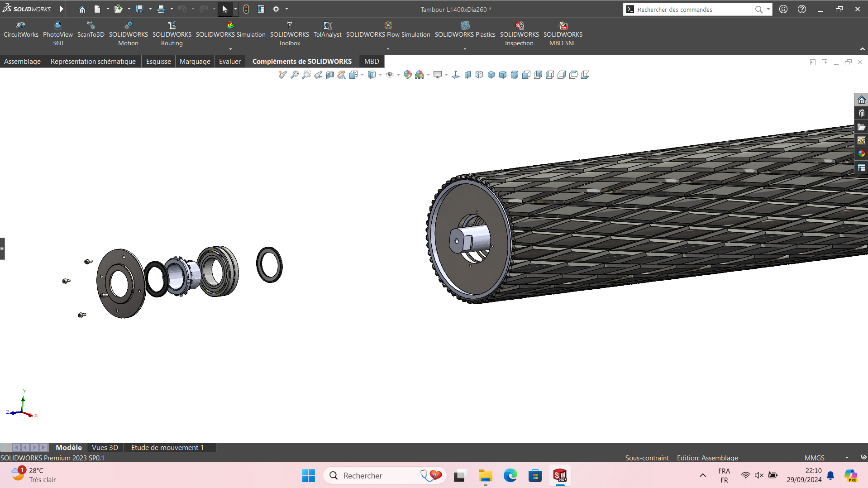Print using the printer icon
This screenshot has height=488, width=868.
coord(161,9)
